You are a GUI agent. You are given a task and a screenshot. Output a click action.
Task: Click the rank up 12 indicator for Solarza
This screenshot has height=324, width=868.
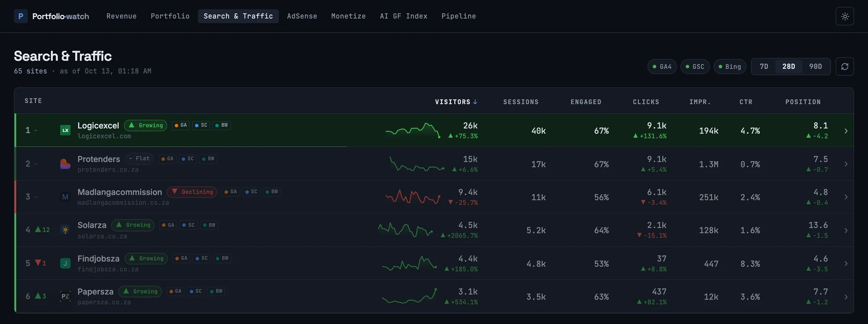tap(43, 230)
